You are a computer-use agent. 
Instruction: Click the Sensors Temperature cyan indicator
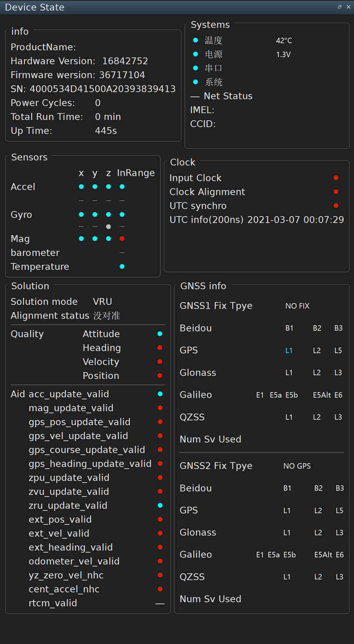tap(122, 266)
